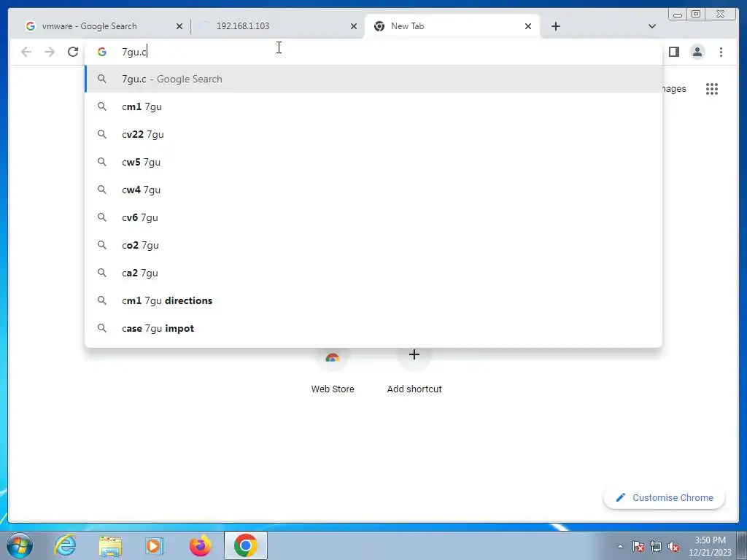Choose the 'case 7gu impot' suggestion
Image resolution: width=747 pixels, height=560 pixels.
[x=373, y=328]
